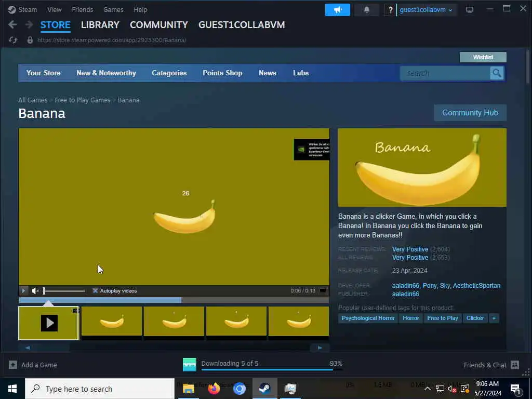Add a tag with the plus button
532x399 pixels.
click(x=494, y=318)
